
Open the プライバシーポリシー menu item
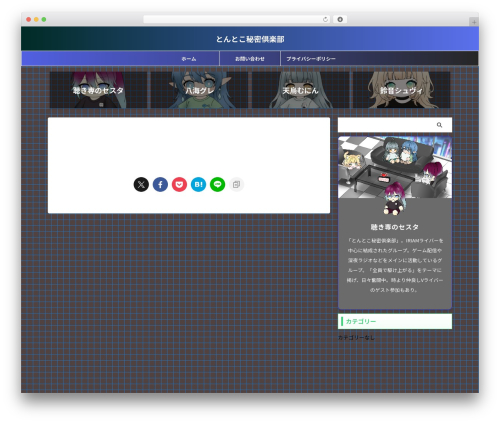311,59
